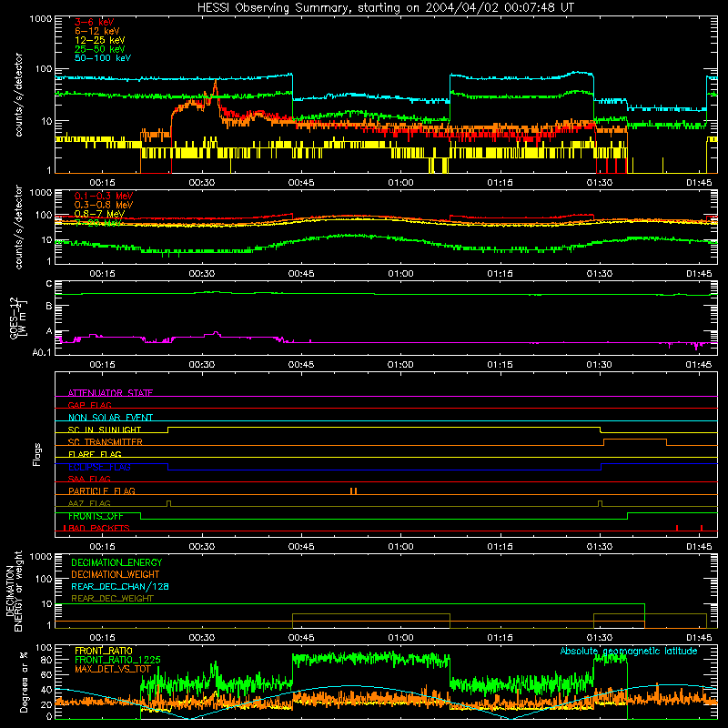Click the 00:30 tick under GOES-12 panel
Viewport: 728px width, 728px height.
coord(201,365)
